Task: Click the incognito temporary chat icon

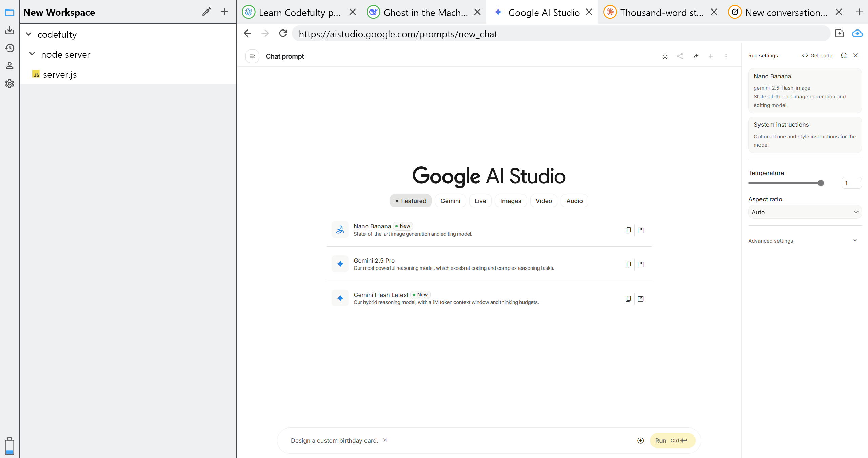Action: click(665, 56)
